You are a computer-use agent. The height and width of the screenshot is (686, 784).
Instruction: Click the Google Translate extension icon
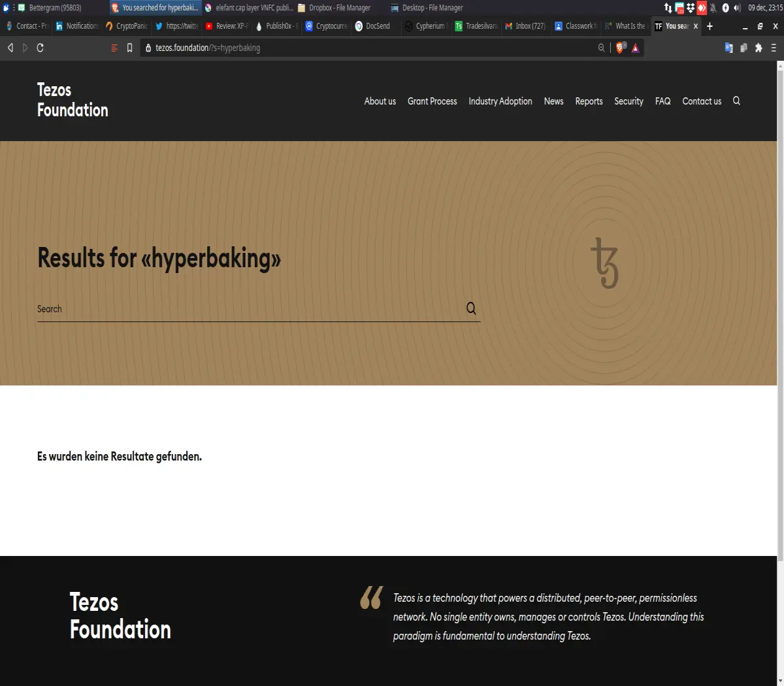728,48
